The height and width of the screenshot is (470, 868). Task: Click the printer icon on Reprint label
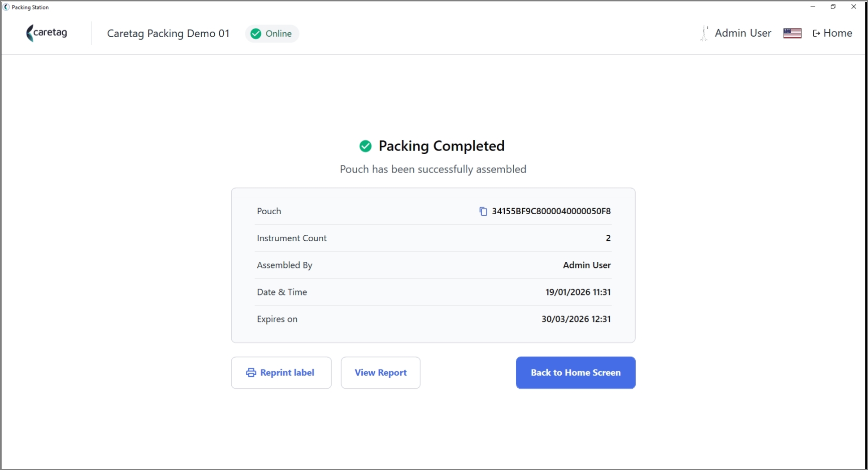click(x=251, y=373)
